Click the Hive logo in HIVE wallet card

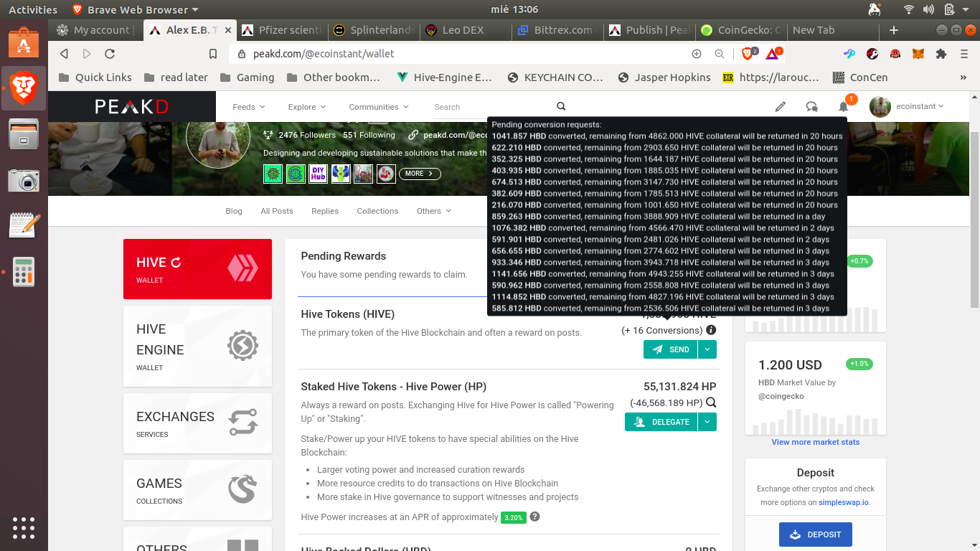click(242, 268)
